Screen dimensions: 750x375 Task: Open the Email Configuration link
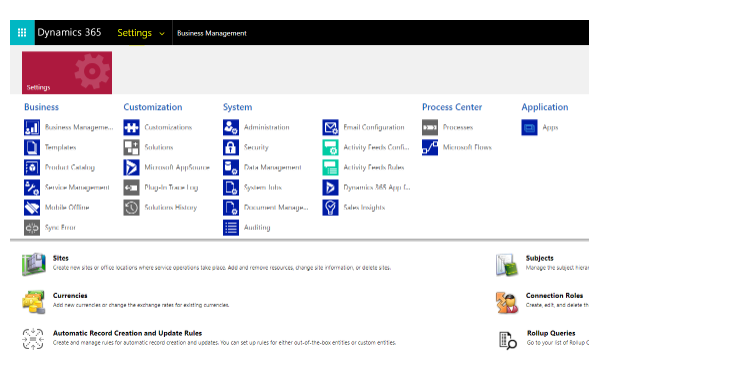(x=374, y=128)
